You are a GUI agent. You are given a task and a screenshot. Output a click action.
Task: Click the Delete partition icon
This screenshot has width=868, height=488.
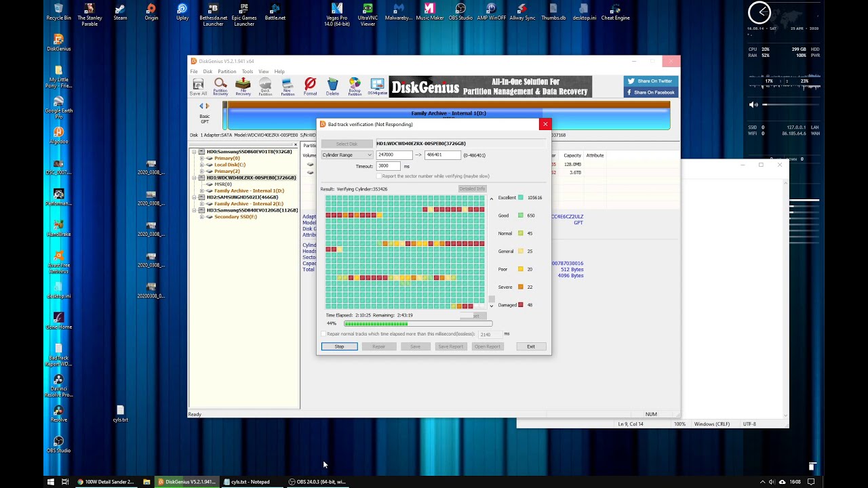(332, 87)
